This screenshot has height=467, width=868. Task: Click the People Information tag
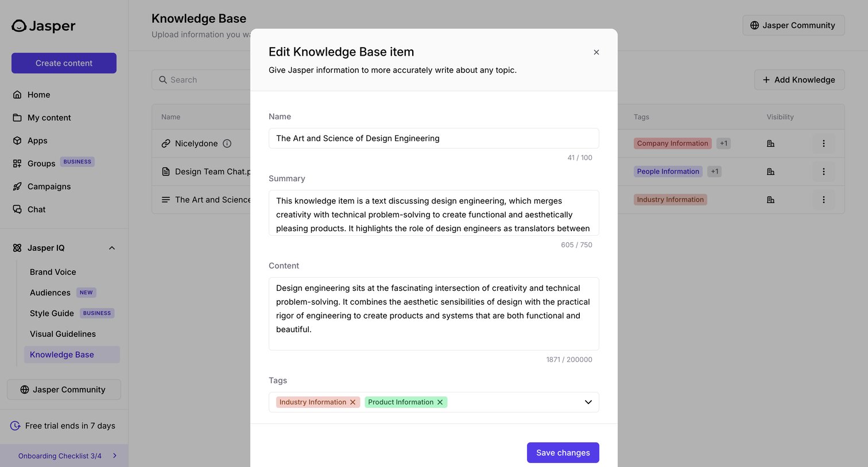point(668,172)
